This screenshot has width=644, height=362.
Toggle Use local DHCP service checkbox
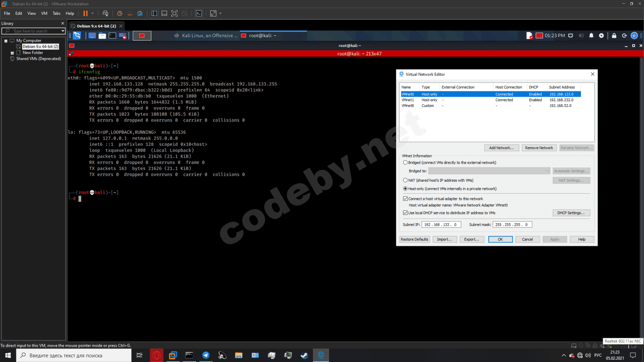[x=405, y=213]
